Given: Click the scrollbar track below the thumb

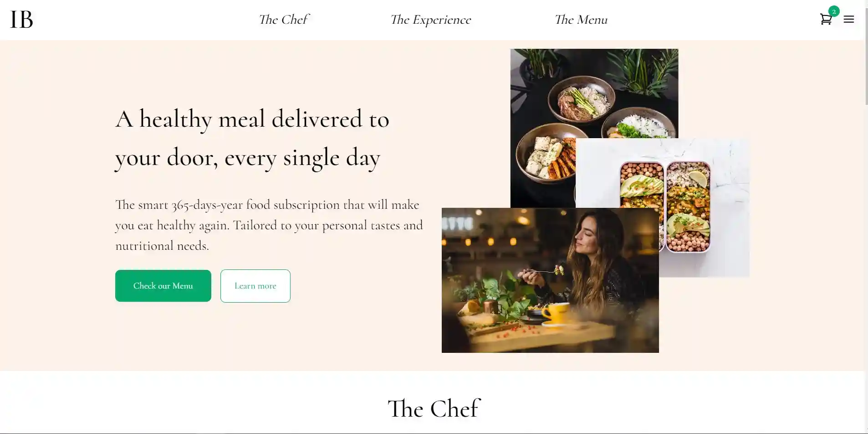Looking at the screenshot, I should [x=866, y=269].
